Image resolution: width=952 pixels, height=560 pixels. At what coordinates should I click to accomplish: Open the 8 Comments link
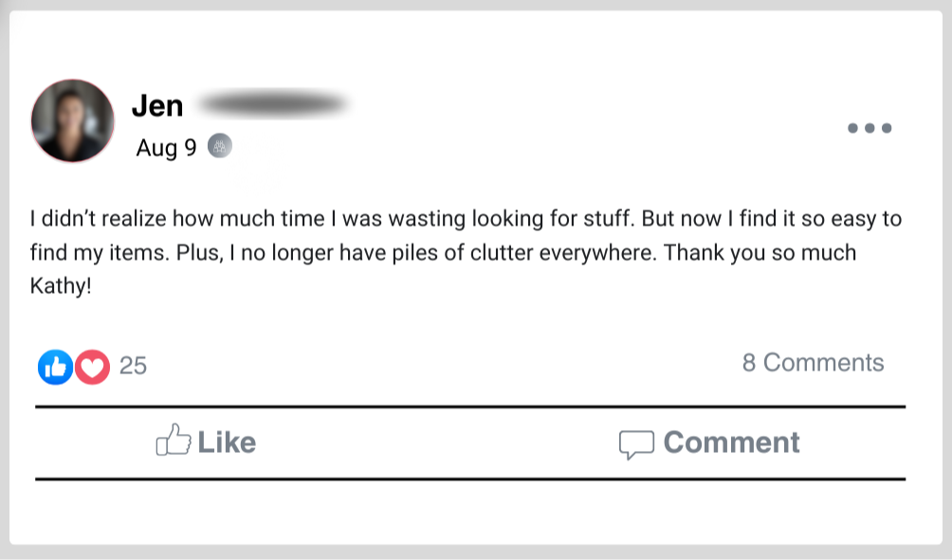pos(813,363)
